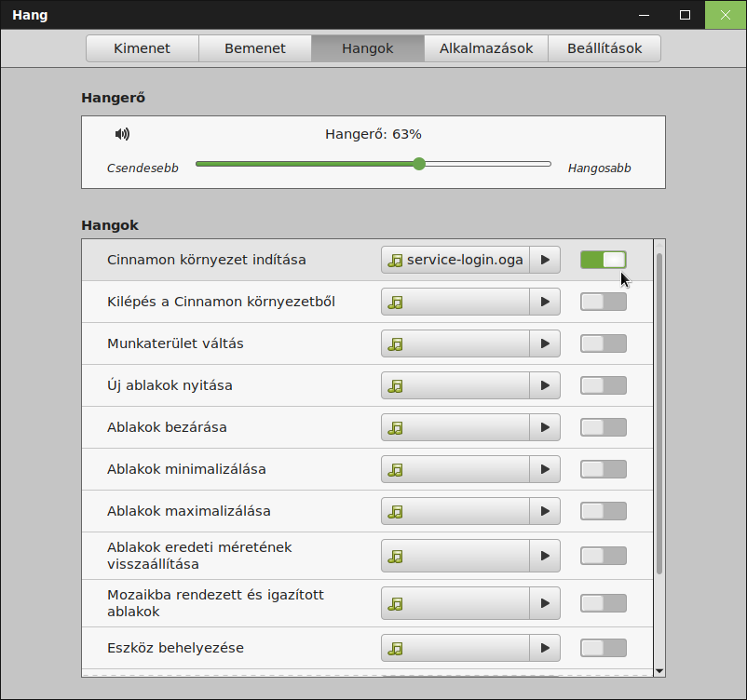Switch to the Bemenet tab
The width and height of the screenshot is (747, 700).
[255, 48]
